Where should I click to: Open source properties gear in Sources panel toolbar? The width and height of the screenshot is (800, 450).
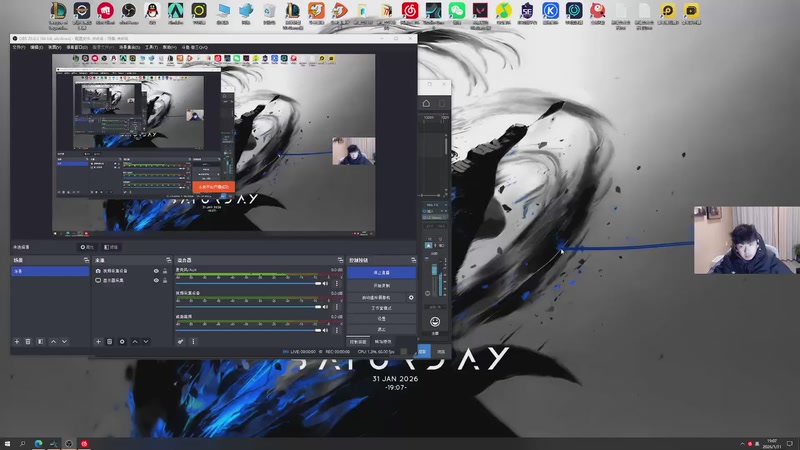pos(122,341)
